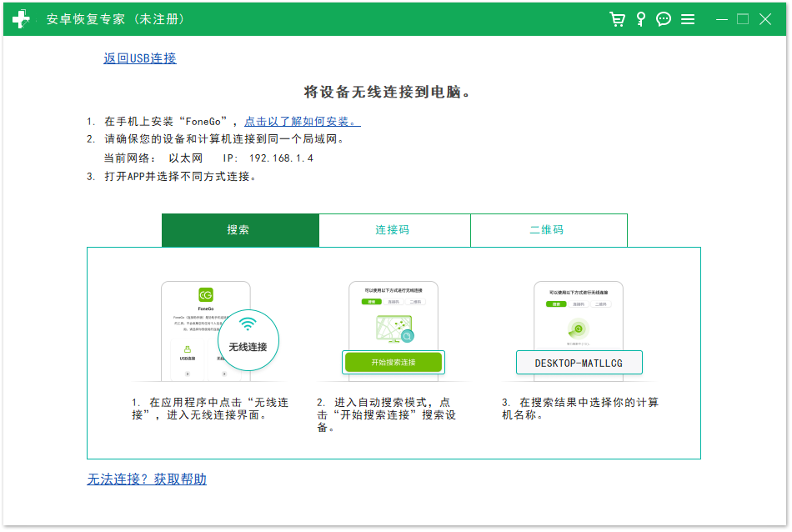Go back via 返回USB连接 link
This screenshot has height=532, width=792.
(140, 58)
